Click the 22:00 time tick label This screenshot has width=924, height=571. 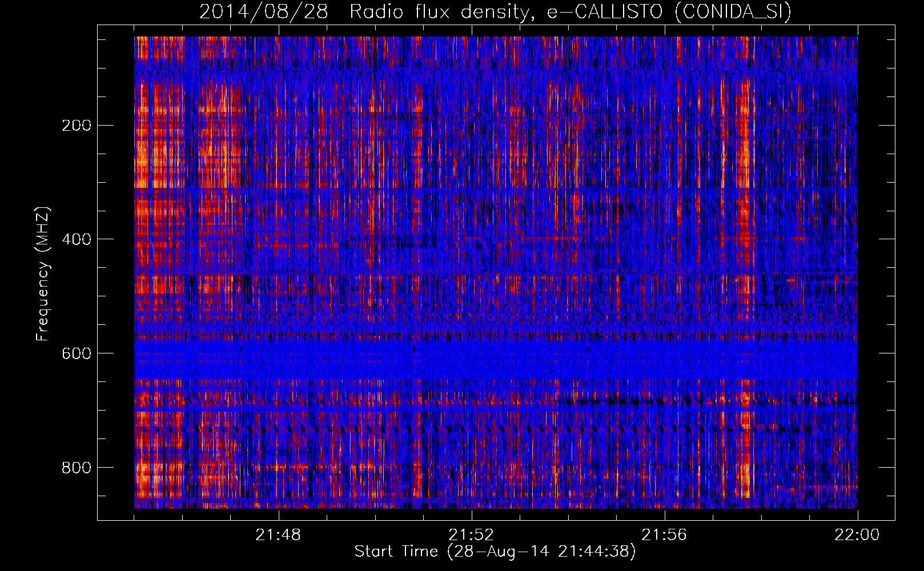857,535
